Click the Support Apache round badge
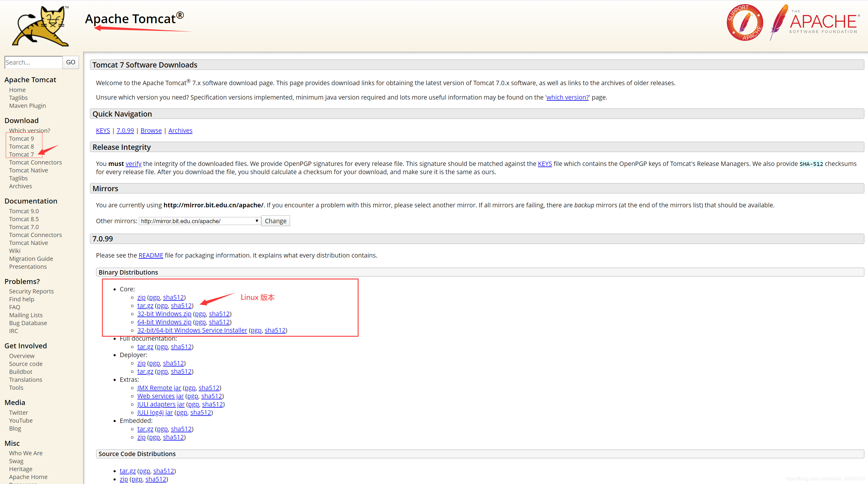 (745, 23)
